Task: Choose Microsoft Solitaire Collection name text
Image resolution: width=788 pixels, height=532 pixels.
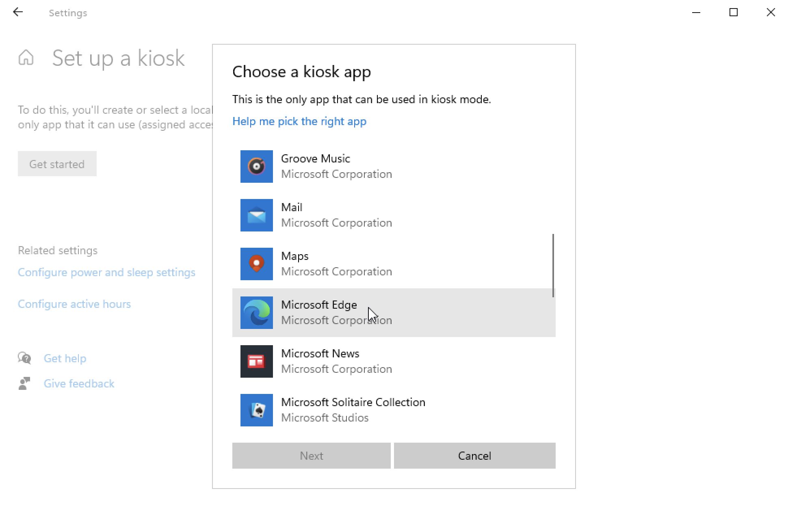Action: pos(353,402)
